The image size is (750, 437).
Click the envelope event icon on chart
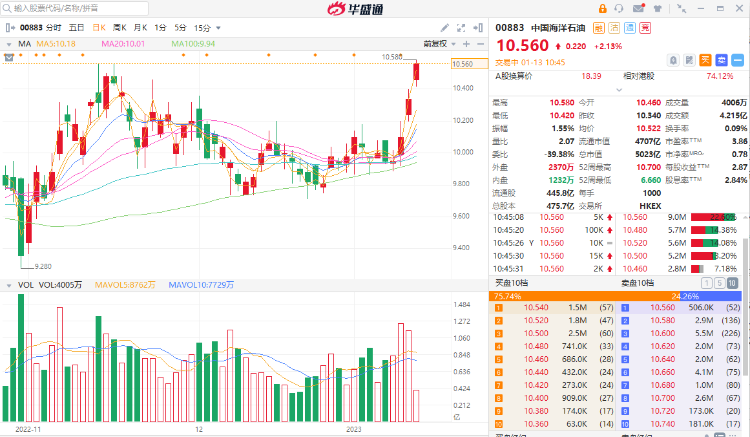[x=8, y=57]
